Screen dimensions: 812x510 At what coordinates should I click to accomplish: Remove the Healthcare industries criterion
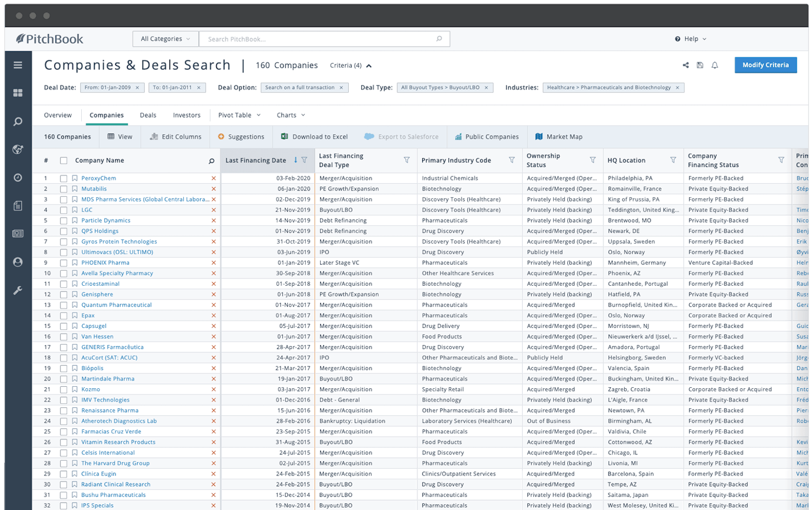(677, 88)
